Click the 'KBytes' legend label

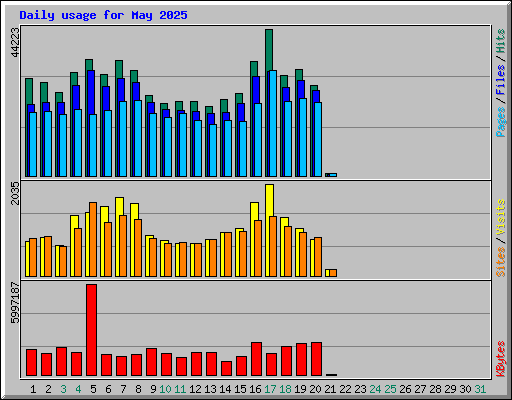click(501, 359)
